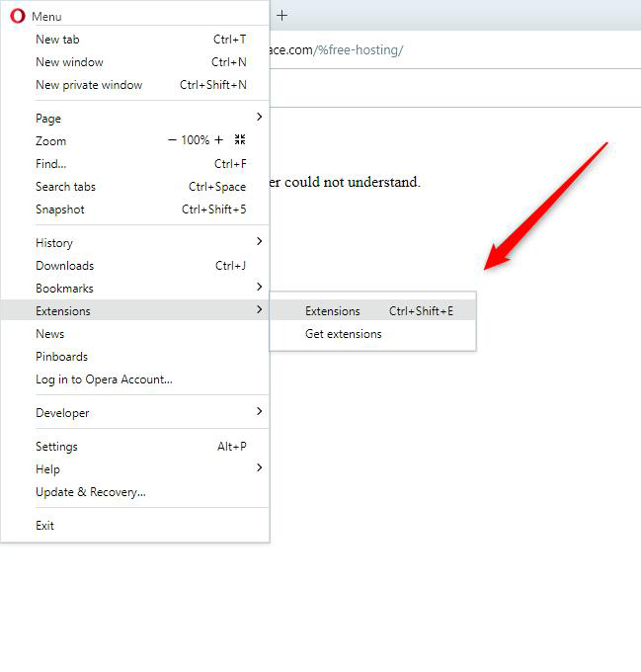Select New tab menu item
The image size is (641, 672).
click(x=135, y=40)
